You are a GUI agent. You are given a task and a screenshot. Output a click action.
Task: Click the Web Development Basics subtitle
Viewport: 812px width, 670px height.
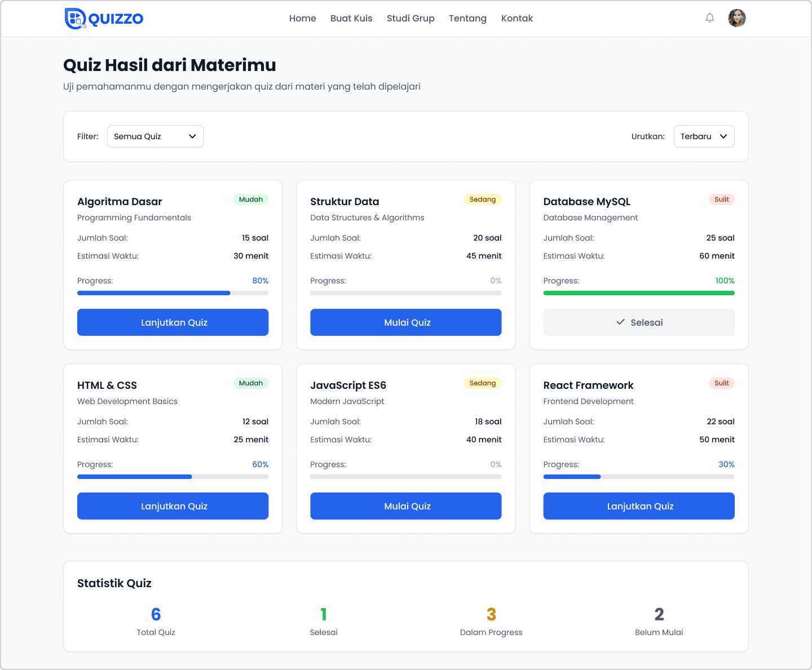(x=127, y=401)
